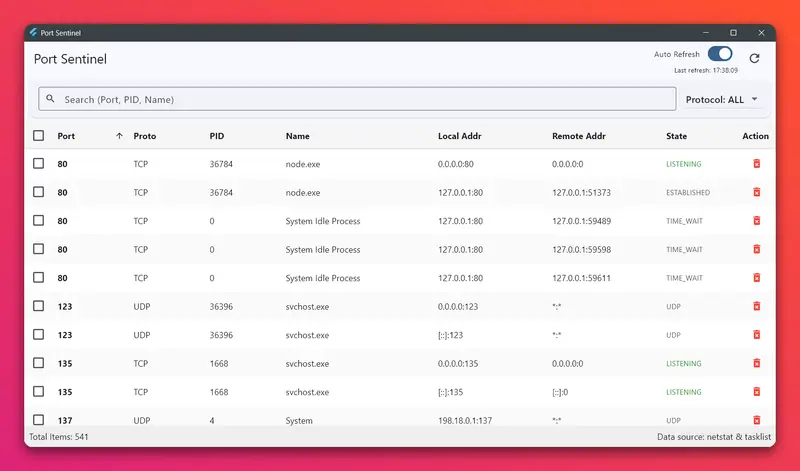800x471 pixels.
Task: Check the select-all checkbox in the table header
Action: pyautogui.click(x=39, y=136)
